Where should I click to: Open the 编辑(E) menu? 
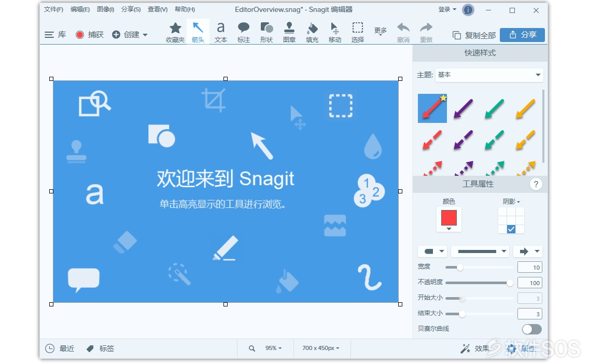(x=80, y=9)
